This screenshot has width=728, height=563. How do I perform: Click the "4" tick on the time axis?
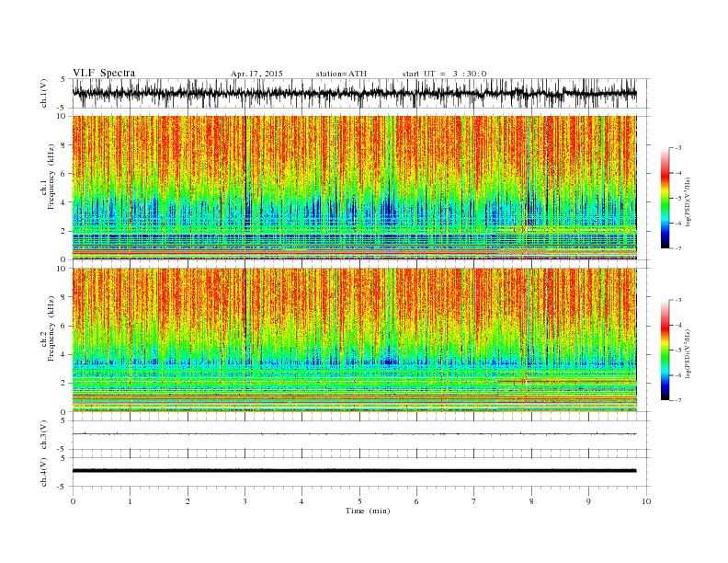click(302, 501)
